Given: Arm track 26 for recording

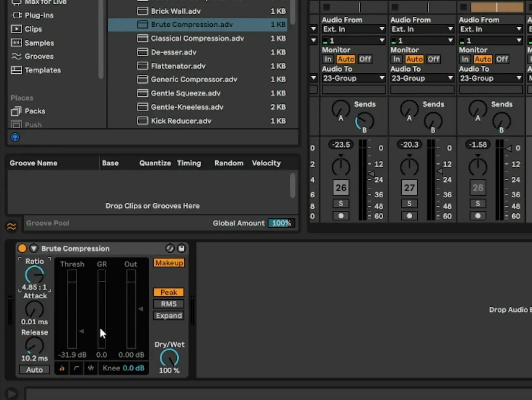Looking at the screenshot, I should point(341,216).
